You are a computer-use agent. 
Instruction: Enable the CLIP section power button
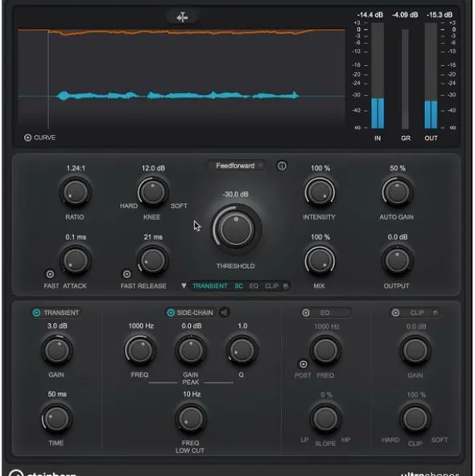pyautogui.click(x=395, y=313)
